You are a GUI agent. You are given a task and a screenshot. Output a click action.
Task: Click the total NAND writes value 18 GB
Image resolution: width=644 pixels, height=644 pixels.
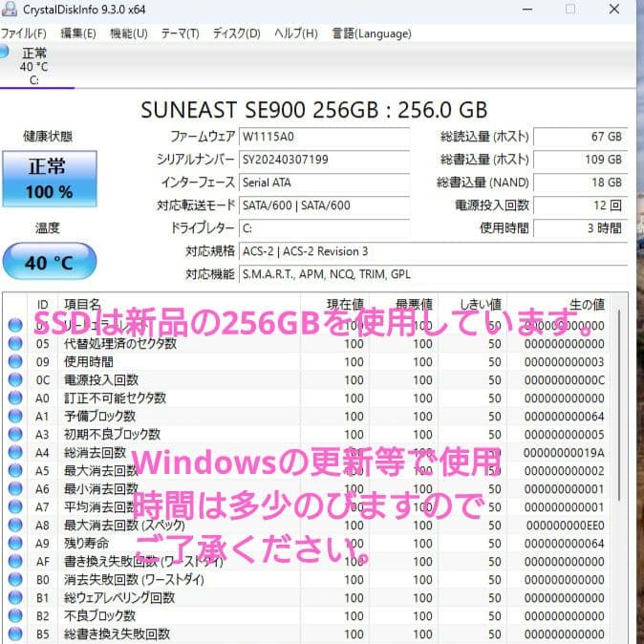click(580, 182)
